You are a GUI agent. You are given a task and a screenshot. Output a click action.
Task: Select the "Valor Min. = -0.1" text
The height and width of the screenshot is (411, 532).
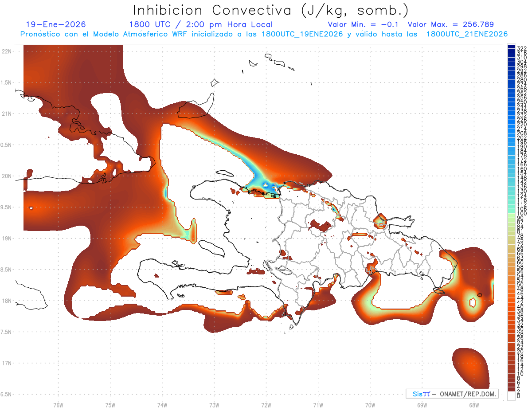pyautogui.click(x=364, y=24)
